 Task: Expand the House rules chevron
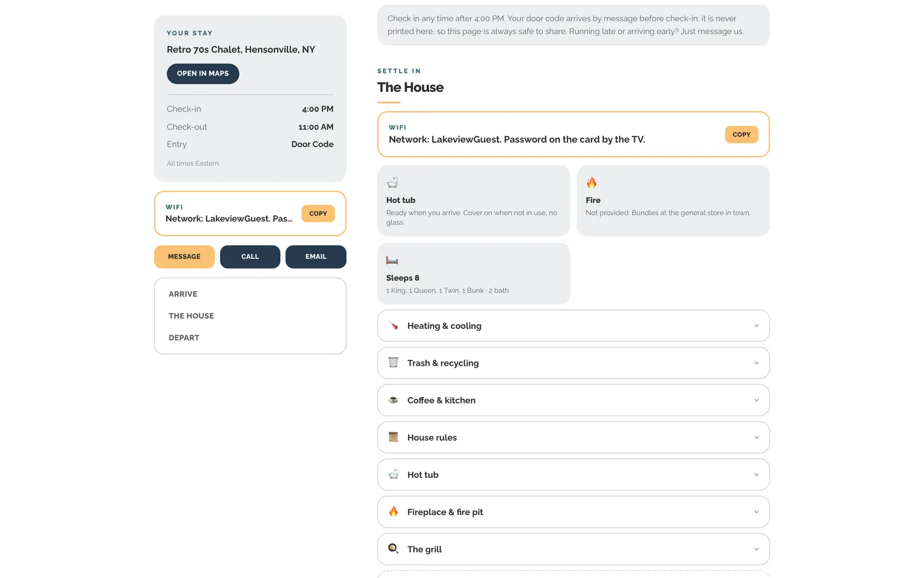[x=757, y=438]
